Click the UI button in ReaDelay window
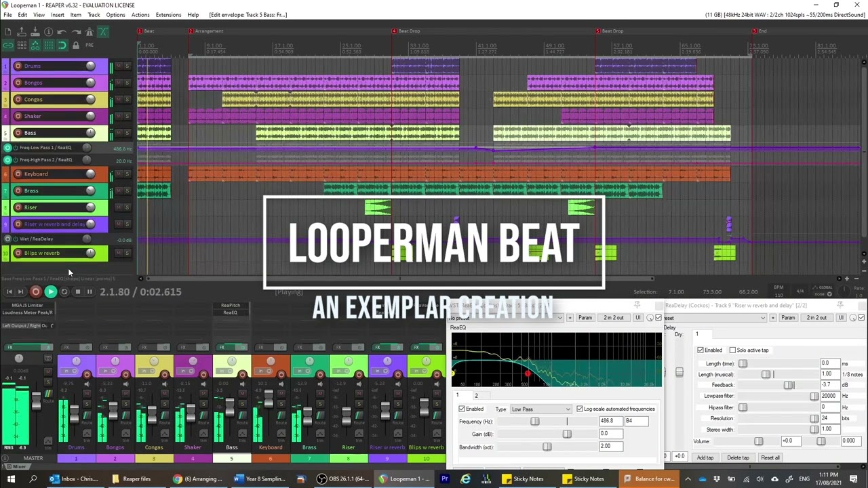This screenshot has width=868, height=488. [842, 318]
